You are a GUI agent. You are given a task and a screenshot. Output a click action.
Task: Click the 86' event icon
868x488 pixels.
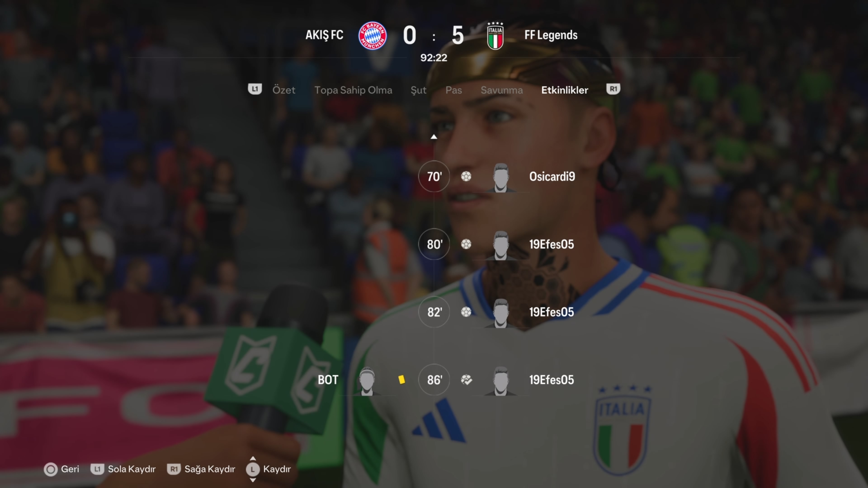[466, 380]
